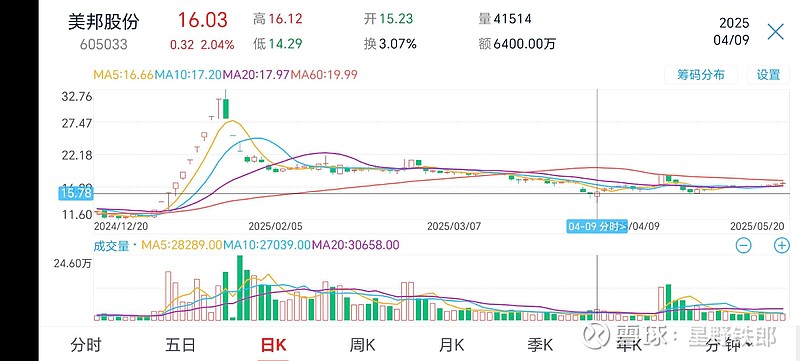Open 筹码分布 chip distribution
This screenshot has height=361, width=800.
(701, 74)
